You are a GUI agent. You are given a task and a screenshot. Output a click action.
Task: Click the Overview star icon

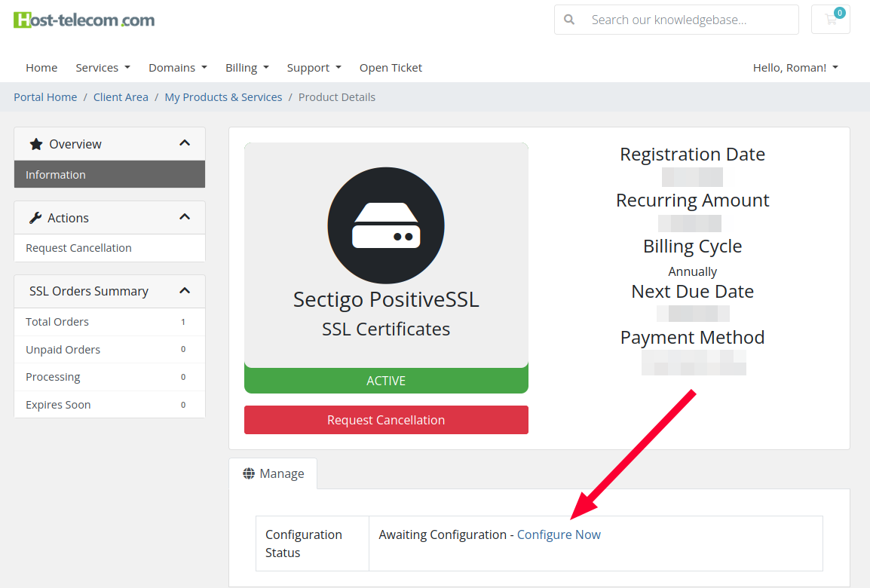[36, 144]
